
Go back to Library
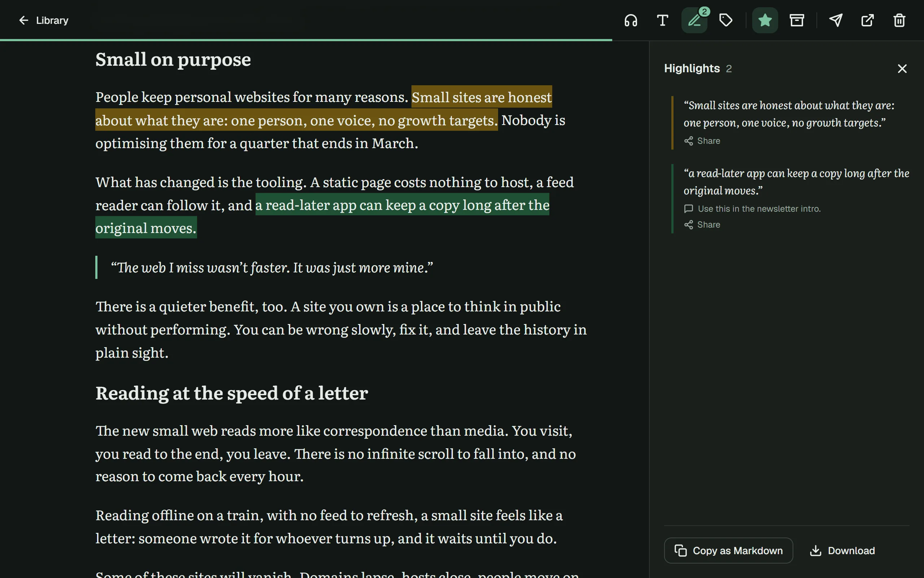[x=43, y=20]
